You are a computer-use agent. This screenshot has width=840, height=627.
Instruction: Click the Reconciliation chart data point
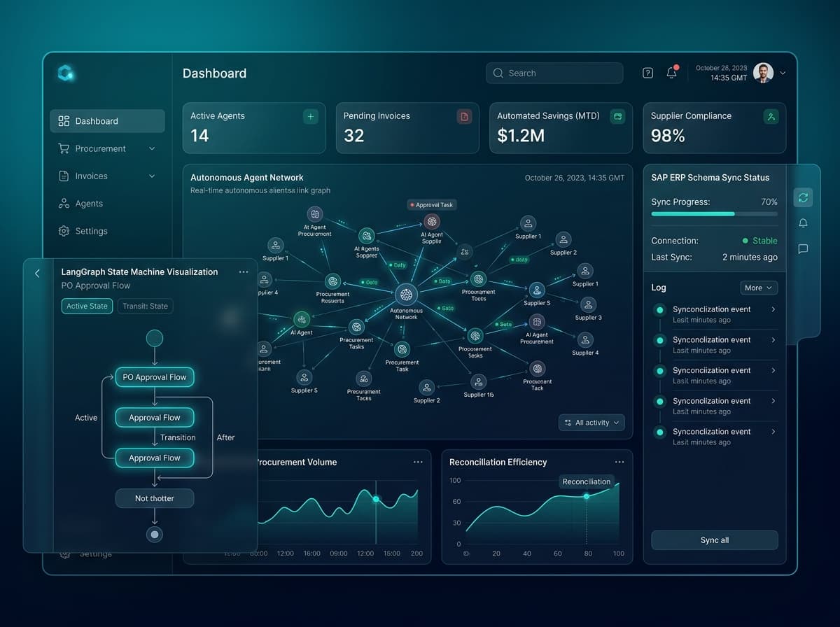point(587,496)
